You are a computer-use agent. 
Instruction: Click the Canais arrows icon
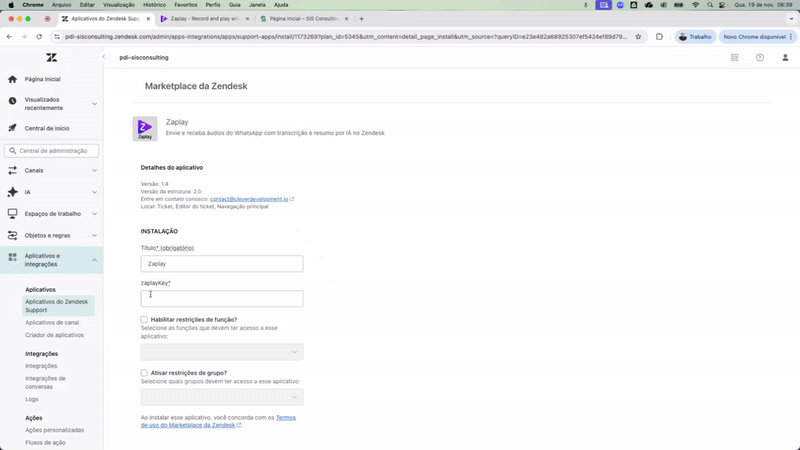(12, 171)
